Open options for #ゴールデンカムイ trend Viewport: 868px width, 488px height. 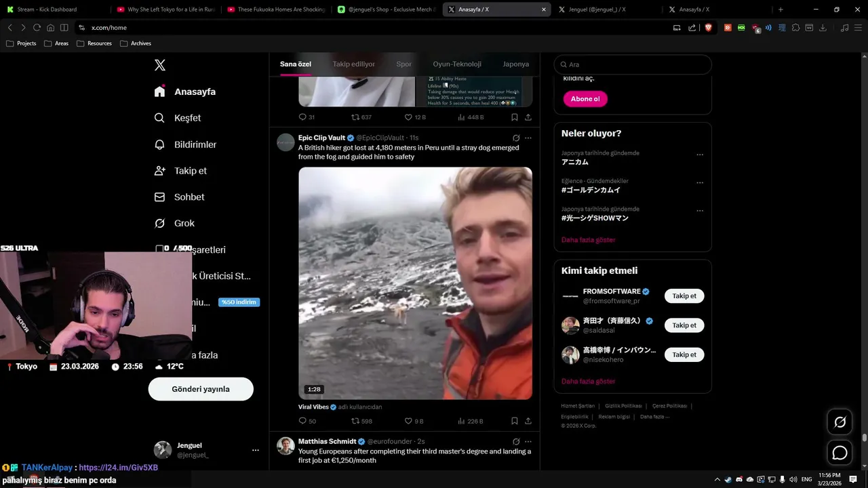[700, 182]
